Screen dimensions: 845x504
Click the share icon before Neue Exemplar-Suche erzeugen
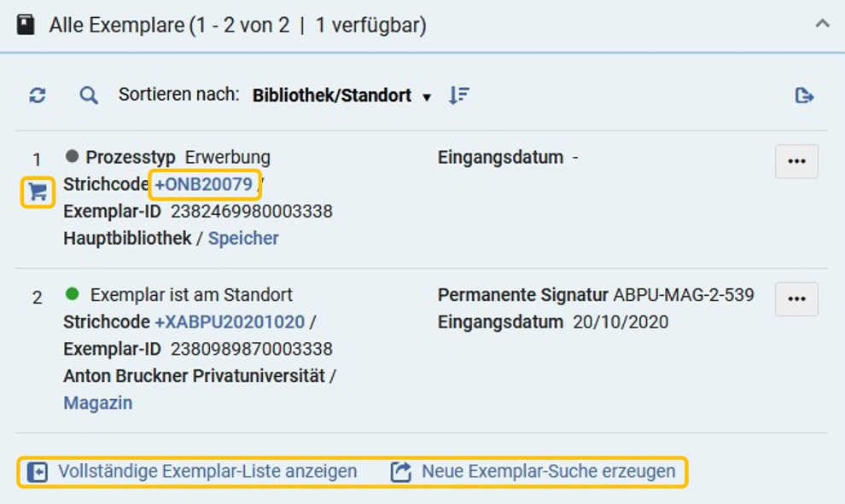pos(401,472)
